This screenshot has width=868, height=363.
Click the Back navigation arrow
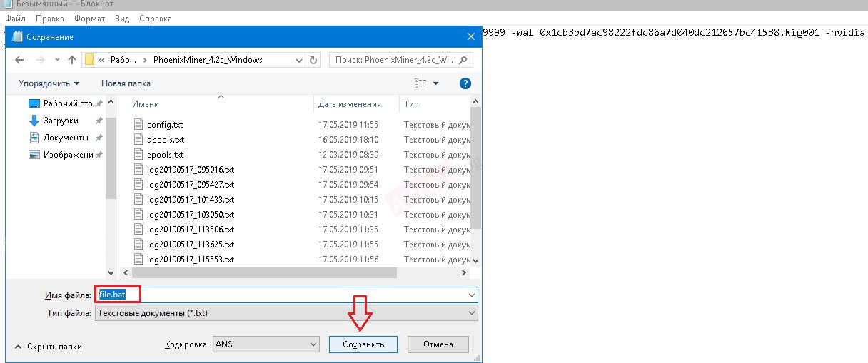[x=19, y=60]
